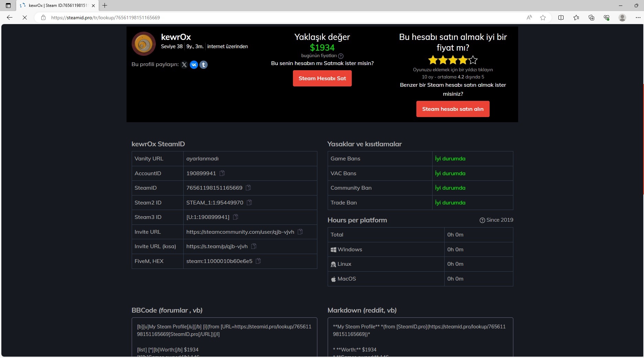644x358 pixels.
Task: Copy the Steam2 ID value
Action: point(249,202)
